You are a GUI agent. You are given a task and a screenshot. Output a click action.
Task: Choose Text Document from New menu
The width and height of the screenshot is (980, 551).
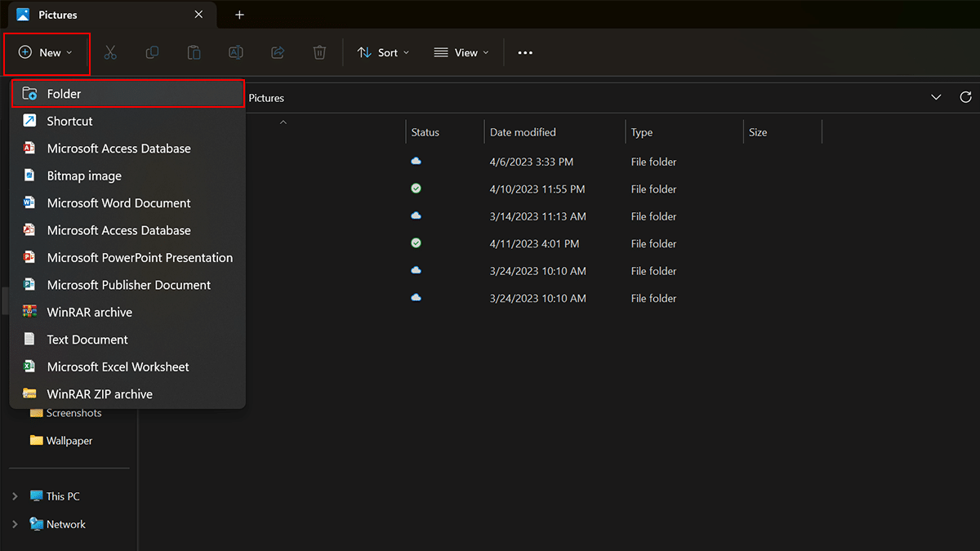coord(87,340)
